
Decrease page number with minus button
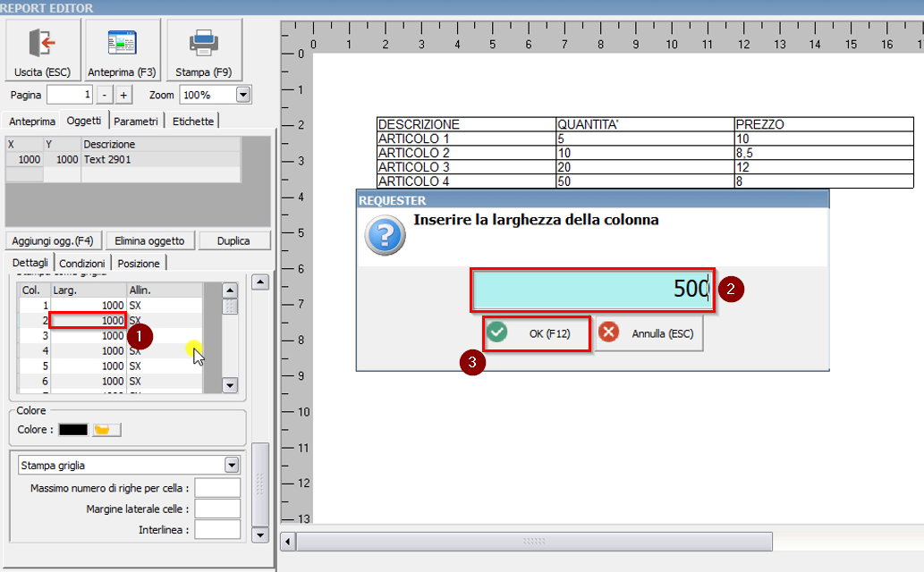point(105,95)
